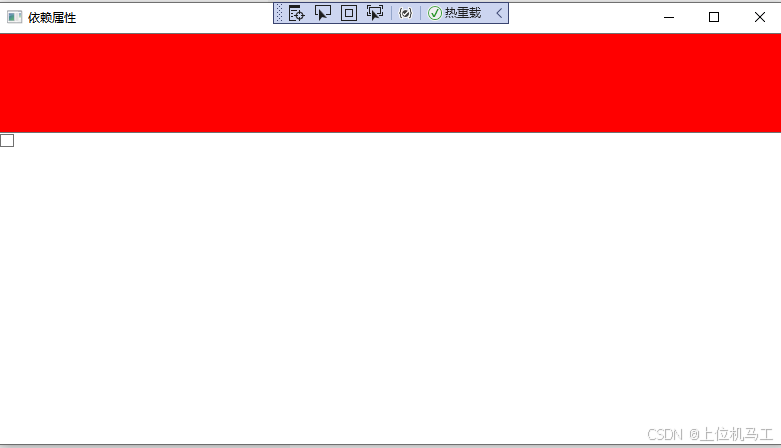Minimize the 依赖属性 window
Viewport: 781px width, 448px height.
click(x=669, y=17)
